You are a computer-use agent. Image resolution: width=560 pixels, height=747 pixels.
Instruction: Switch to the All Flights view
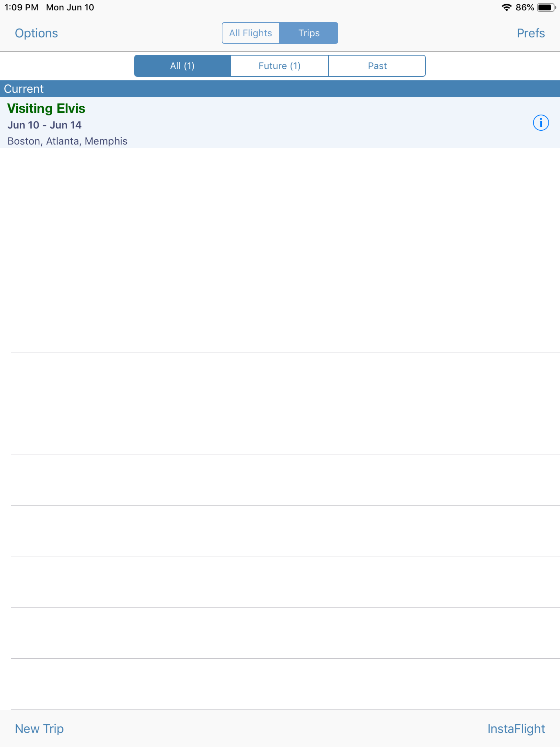pyautogui.click(x=250, y=33)
